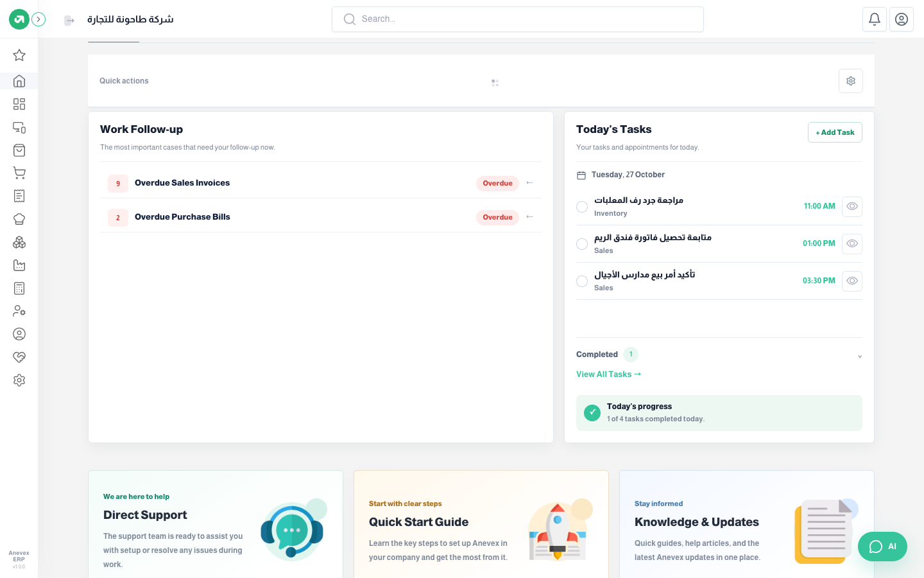This screenshot has height=578, width=924.
Task: Open the devices monitor icon in sidebar
Action: (x=19, y=127)
